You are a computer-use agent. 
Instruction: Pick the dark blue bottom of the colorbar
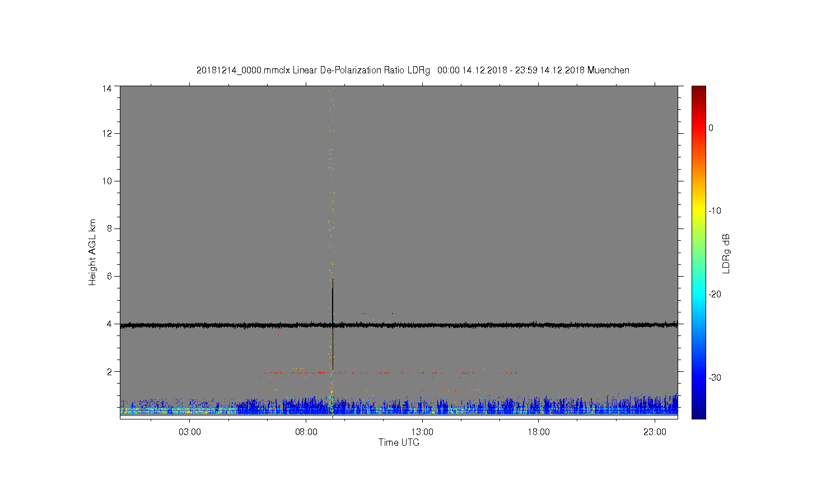point(699,413)
